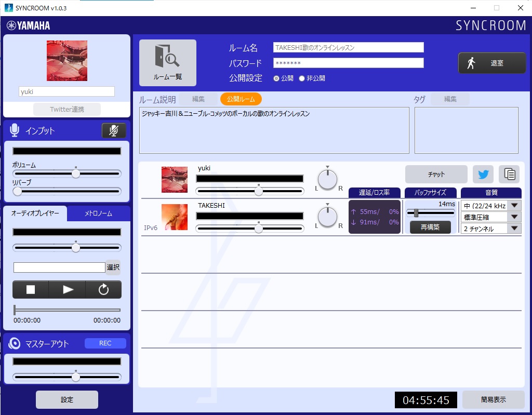This screenshot has height=415, width=532.
Task: Click the 14ms buffer size value
Action: [446, 204]
